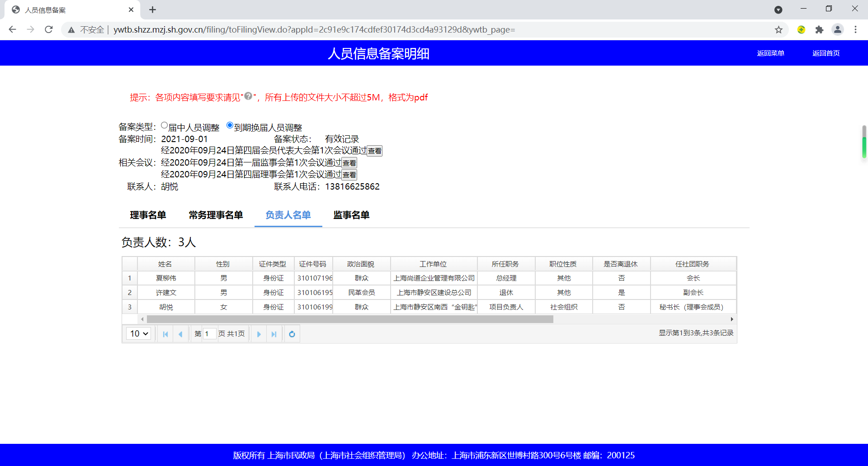This screenshot has width=868, height=466.
Task: Switch to 理事名单 tab
Action: 148,215
